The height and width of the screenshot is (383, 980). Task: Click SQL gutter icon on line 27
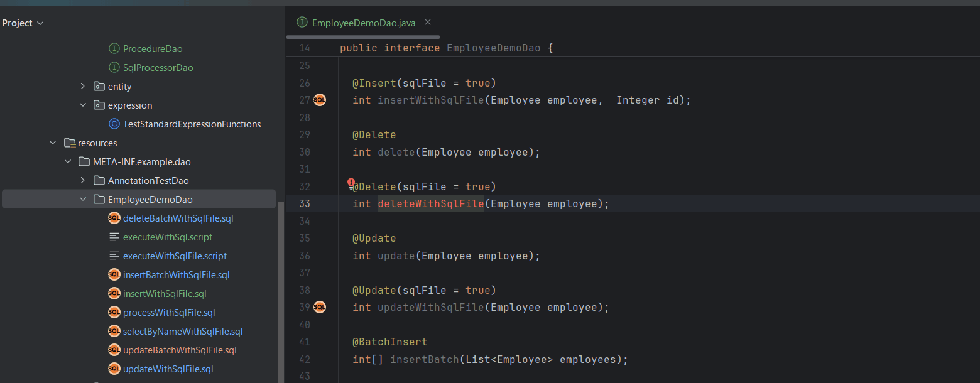320,100
